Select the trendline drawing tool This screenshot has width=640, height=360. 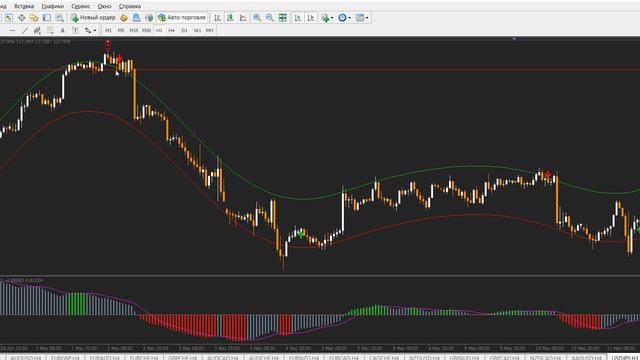pos(24,30)
